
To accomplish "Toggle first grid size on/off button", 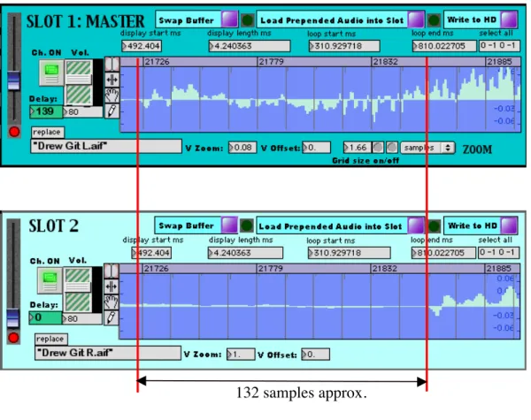I will [x=378, y=147].
